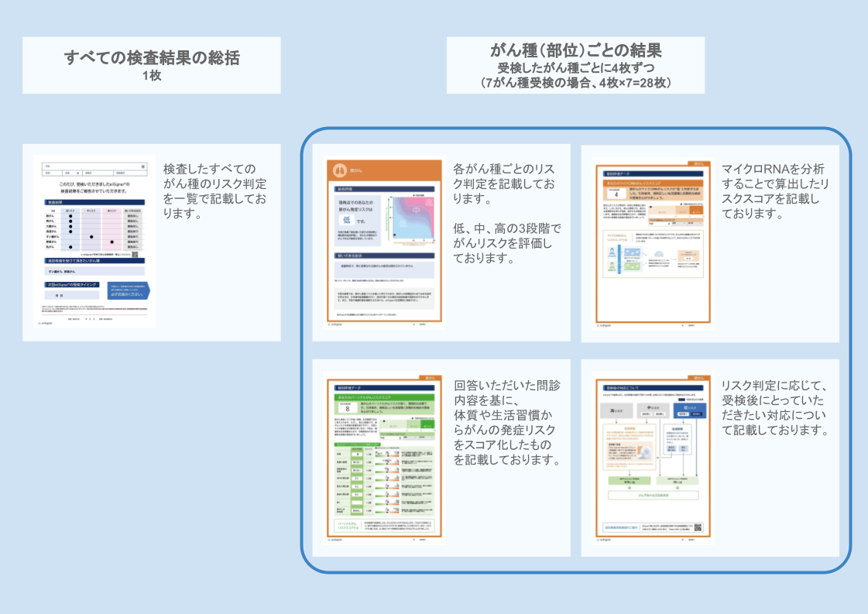Click the brain icon in the マイクロRNA analysis diagram
This screenshot has width=868, height=614.
click(657, 252)
